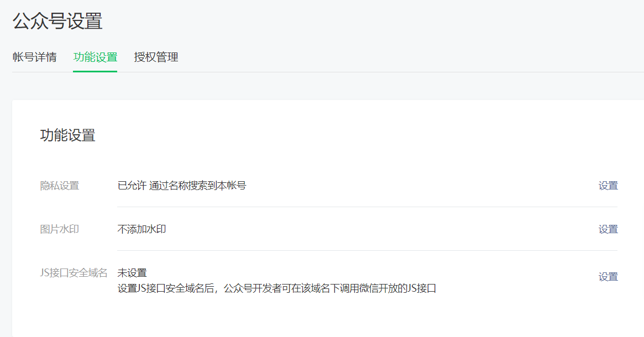Click the 未设置 status text
644x337 pixels.
click(x=132, y=272)
